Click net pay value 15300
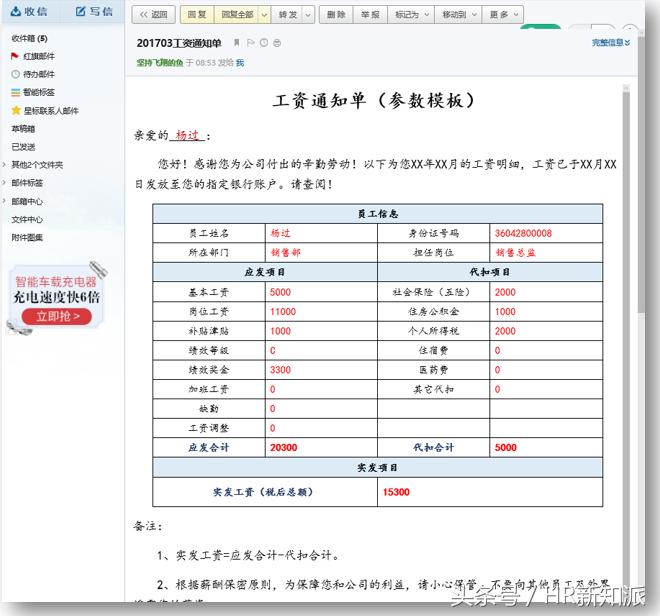Screen dimensions: 660x616 pos(396,492)
